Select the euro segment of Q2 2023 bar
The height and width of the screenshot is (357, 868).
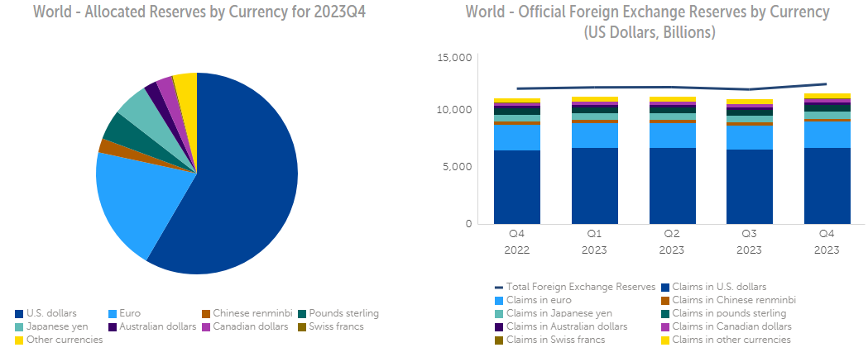672,136
